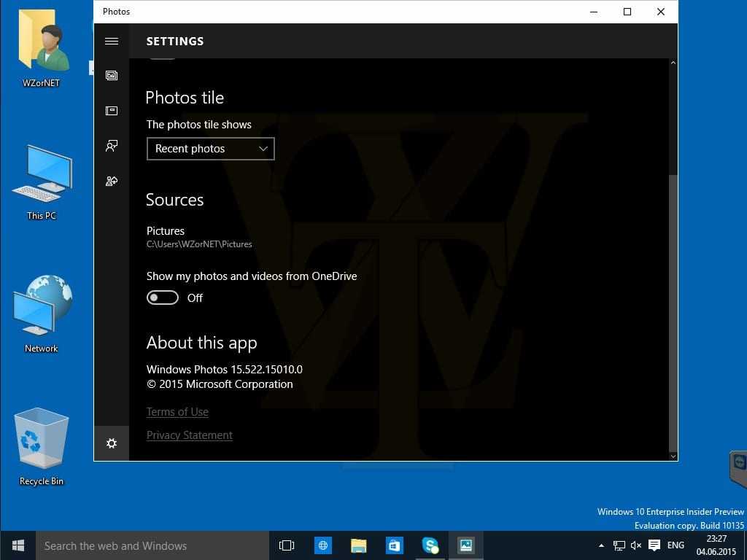Open Collection view from the sidebar
Image resolution: width=747 pixels, height=560 pixels.
click(x=112, y=76)
